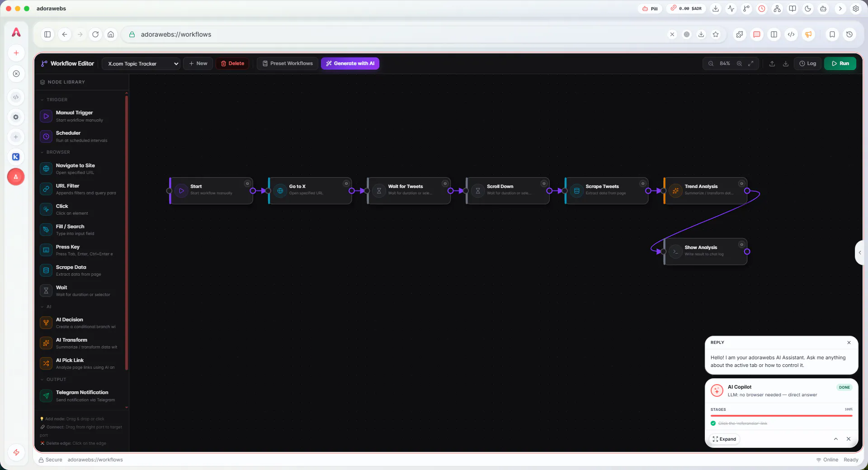Select the AI Decision library node
Viewport: 868px width, 470px height.
(82, 323)
